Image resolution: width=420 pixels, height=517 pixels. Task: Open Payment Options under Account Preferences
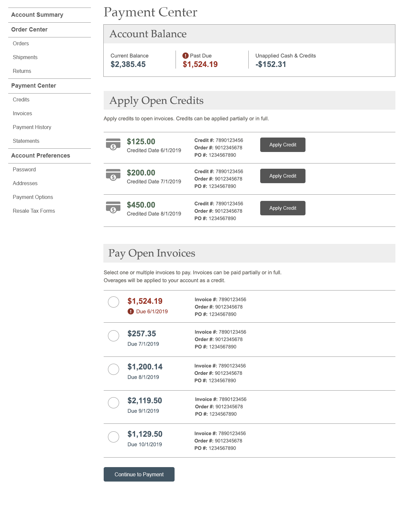coord(33,197)
